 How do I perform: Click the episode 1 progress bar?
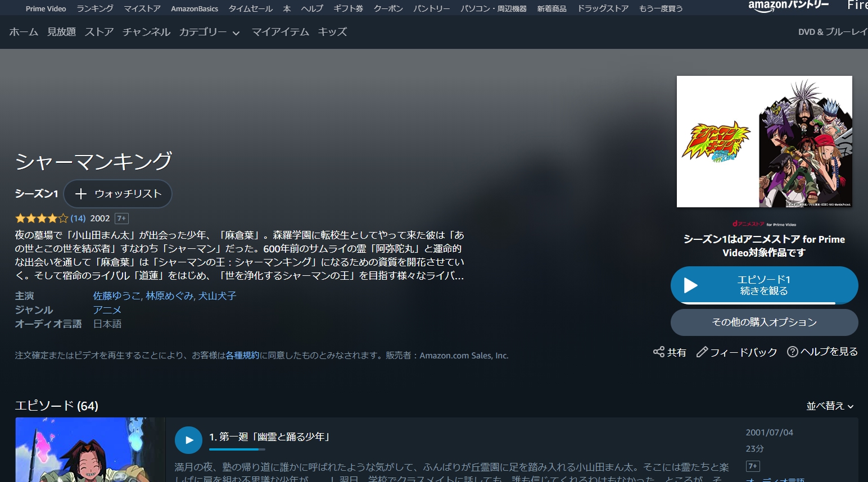(x=237, y=449)
